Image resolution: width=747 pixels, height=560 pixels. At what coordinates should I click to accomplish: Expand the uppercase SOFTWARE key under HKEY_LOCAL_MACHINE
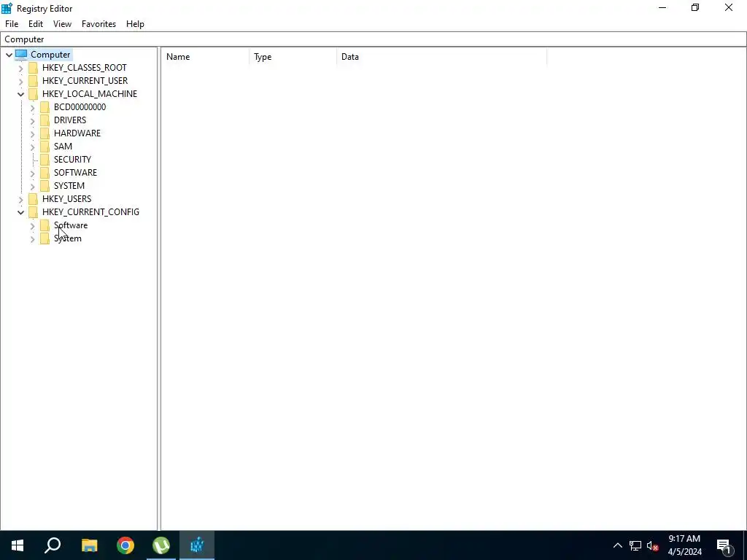coord(32,174)
